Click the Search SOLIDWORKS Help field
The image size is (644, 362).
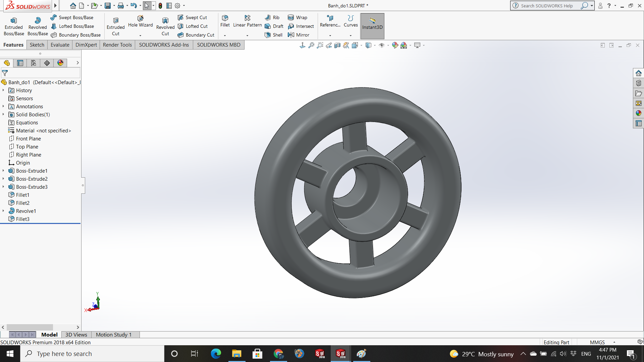point(547,6)
